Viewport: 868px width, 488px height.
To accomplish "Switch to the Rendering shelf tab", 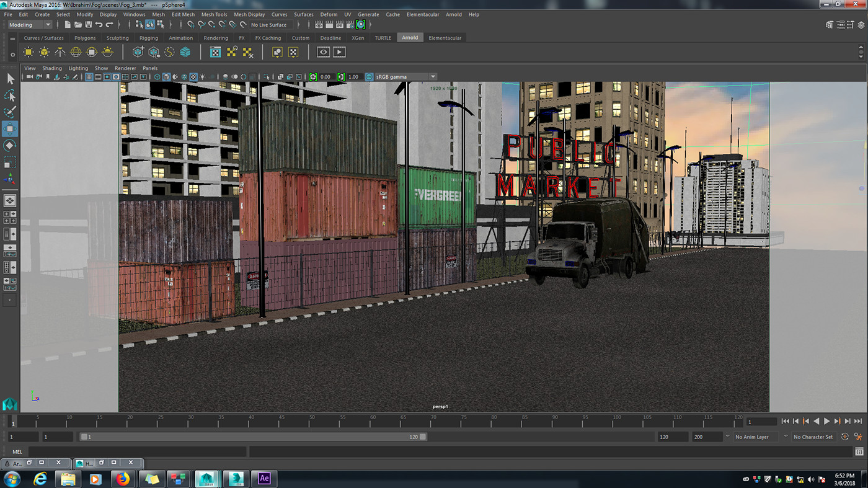I will (x=216, y=38).
